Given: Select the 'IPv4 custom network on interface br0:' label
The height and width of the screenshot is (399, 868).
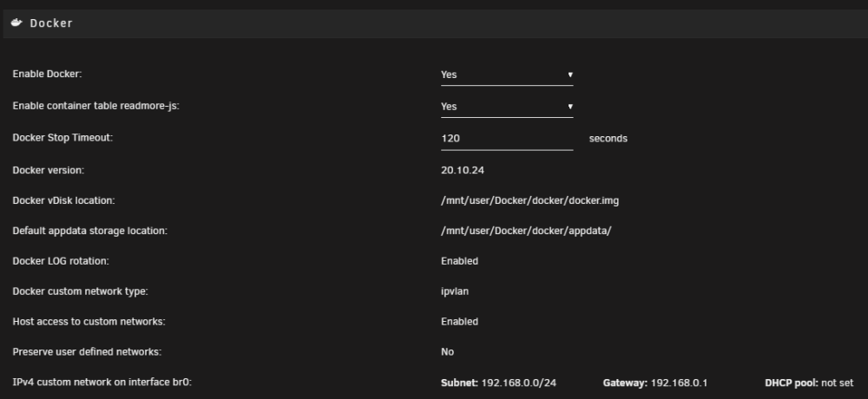Looking at the screenshot, I should click(102, 383).
